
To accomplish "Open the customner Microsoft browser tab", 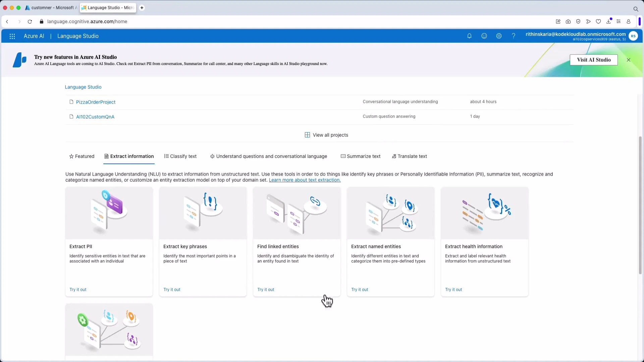I will (x=50, y=8).
